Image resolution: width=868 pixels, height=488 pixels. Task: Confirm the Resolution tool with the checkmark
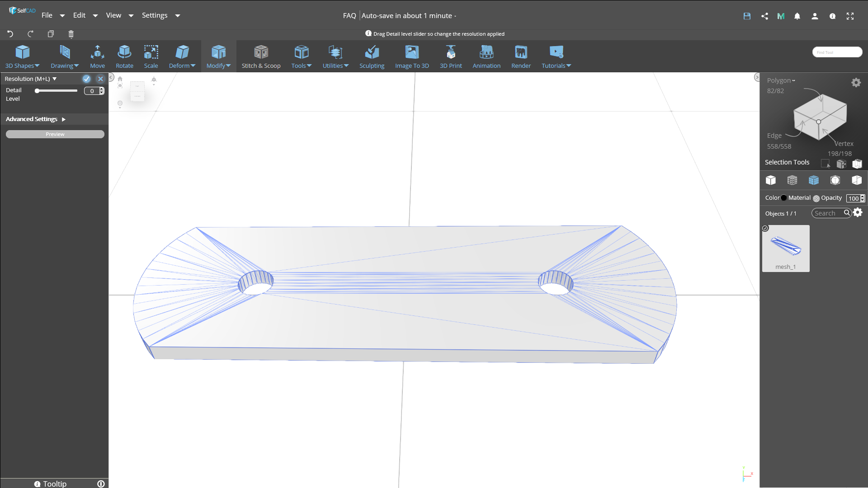pos(86,79)
